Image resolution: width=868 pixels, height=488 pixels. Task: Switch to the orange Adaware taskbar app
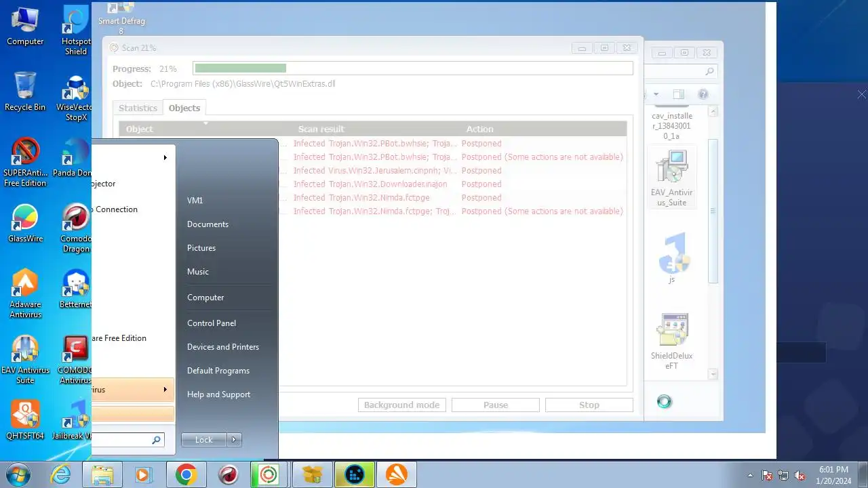click(397, 474)
